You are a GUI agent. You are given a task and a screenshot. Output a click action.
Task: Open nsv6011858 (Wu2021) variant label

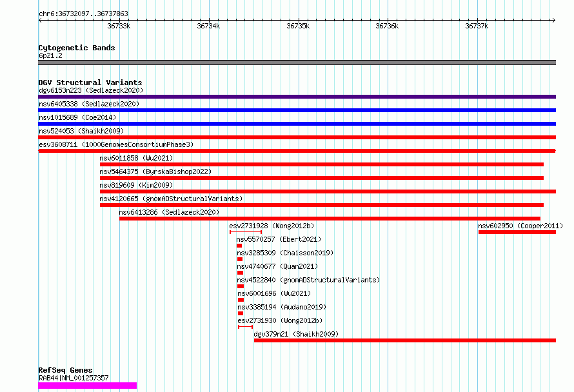(136, 158)
